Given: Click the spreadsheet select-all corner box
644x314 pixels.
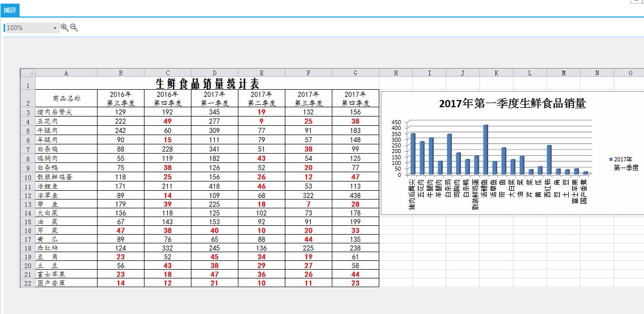Looking at the screenshot, I should 28,73.
